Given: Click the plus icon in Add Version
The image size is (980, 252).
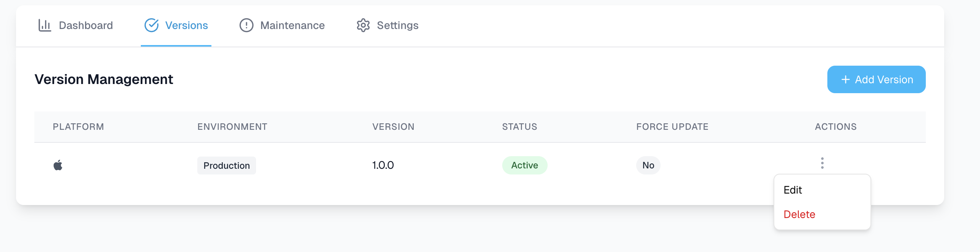Looking at the screenshot, I should (x=846, y=79).
